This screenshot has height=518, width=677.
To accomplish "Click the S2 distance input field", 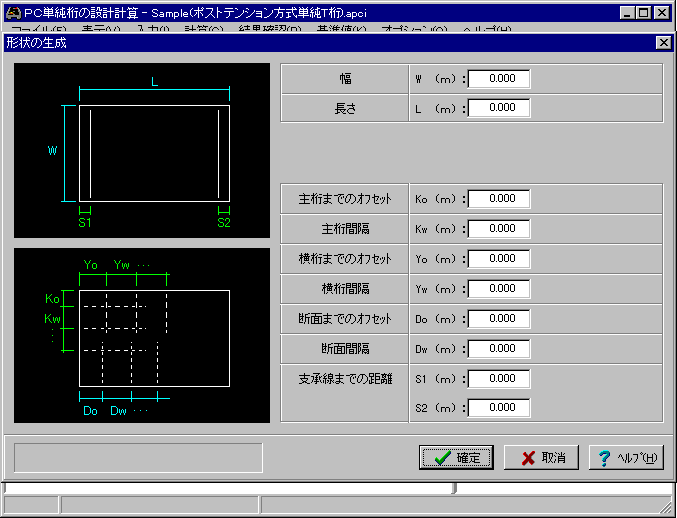I will pyautogui.click(x=499, y=408).
